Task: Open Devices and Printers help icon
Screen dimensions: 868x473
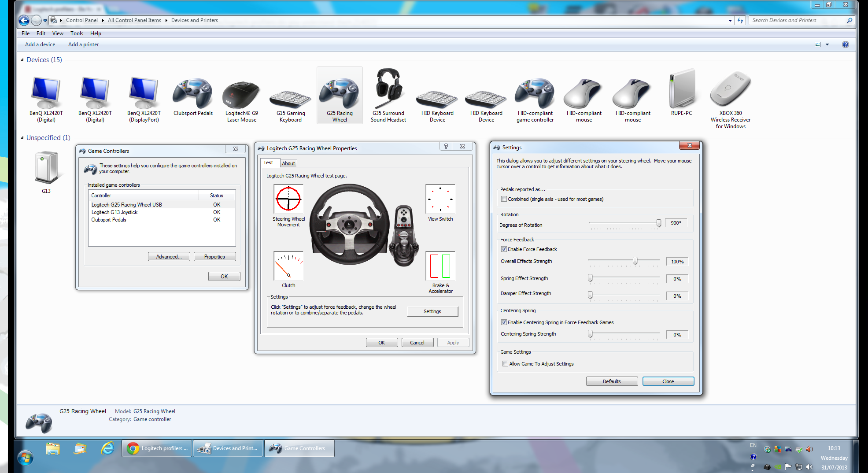Action: point(845,44)
